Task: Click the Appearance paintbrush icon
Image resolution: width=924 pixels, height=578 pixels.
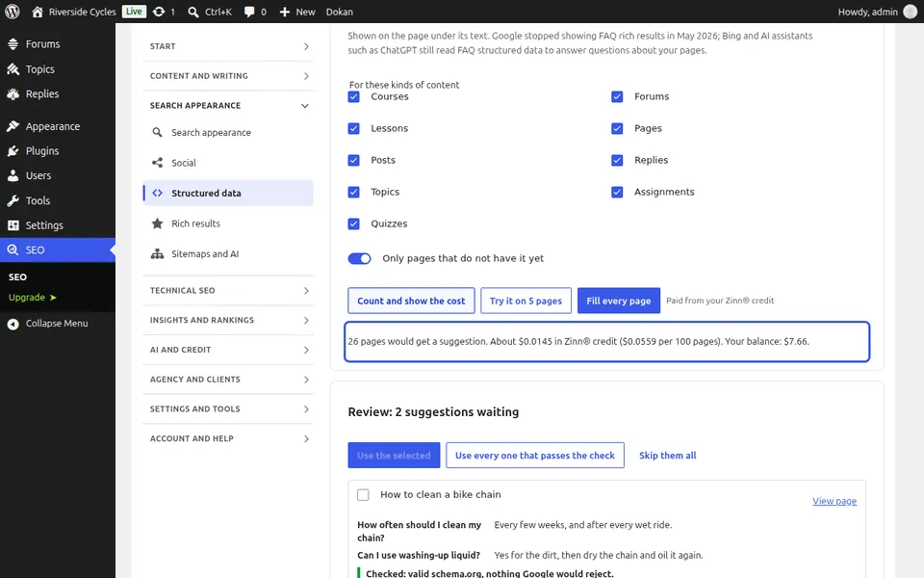Action: [13, 126]
